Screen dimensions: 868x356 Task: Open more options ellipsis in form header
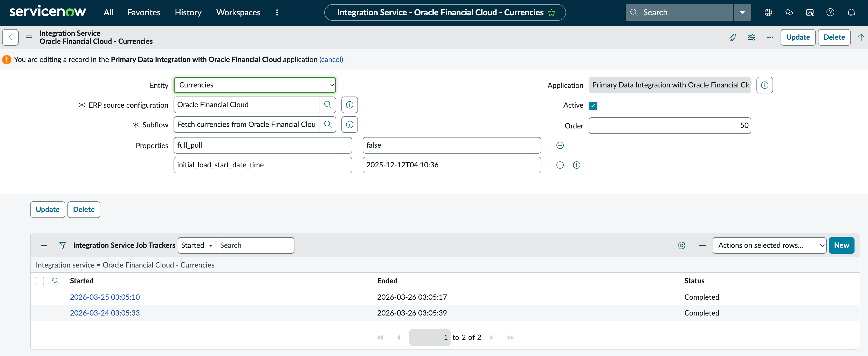770,37
